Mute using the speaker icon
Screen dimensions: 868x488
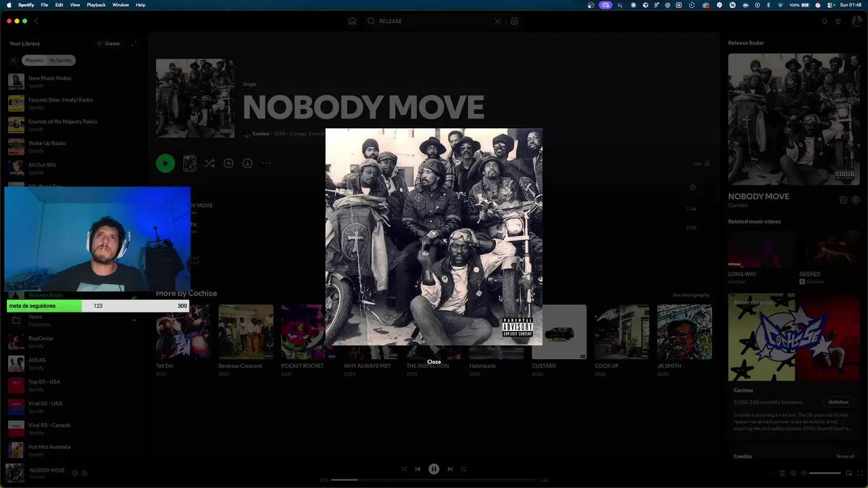pyautogui.click(x=804, y=473)
